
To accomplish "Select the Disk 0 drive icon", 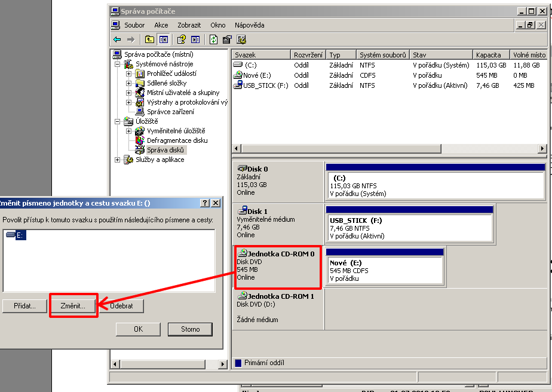I will (243, 169).
